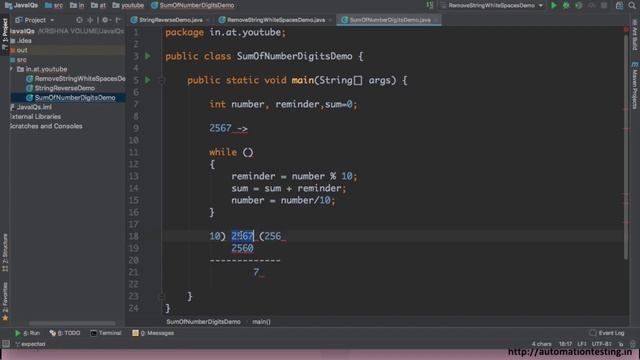
Task: Select the src folder in tree
Action: [18, 60]
